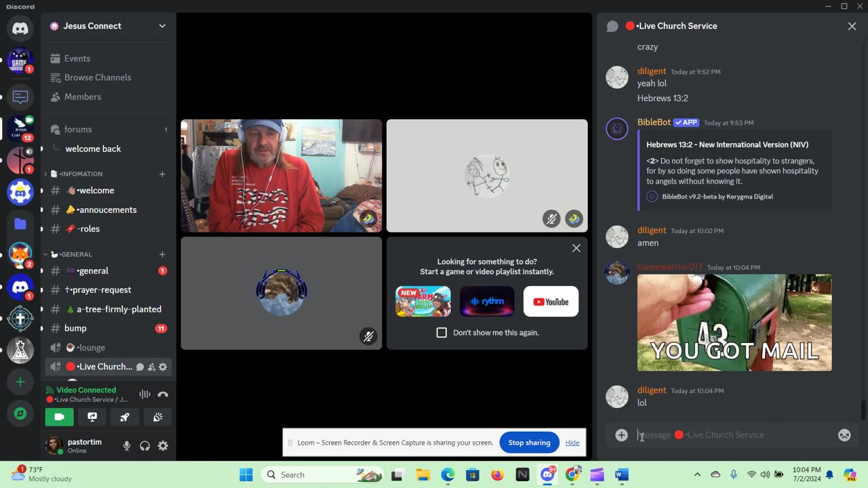The width and height of the screenshot is (868, 488).
Task: Open the Game server icon with badge
Action: click(20, 61)
